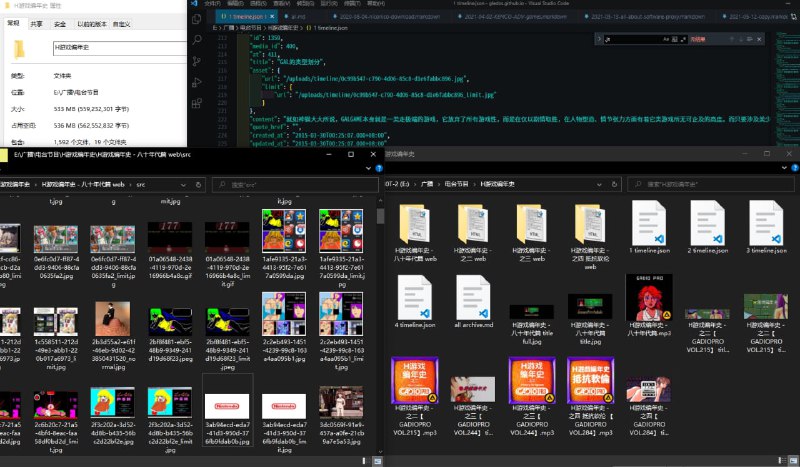This screenshot has height=467, width=800.
Task: Click 电台节目 in the right breadcrumb path
Action: [x=454, y=185]
